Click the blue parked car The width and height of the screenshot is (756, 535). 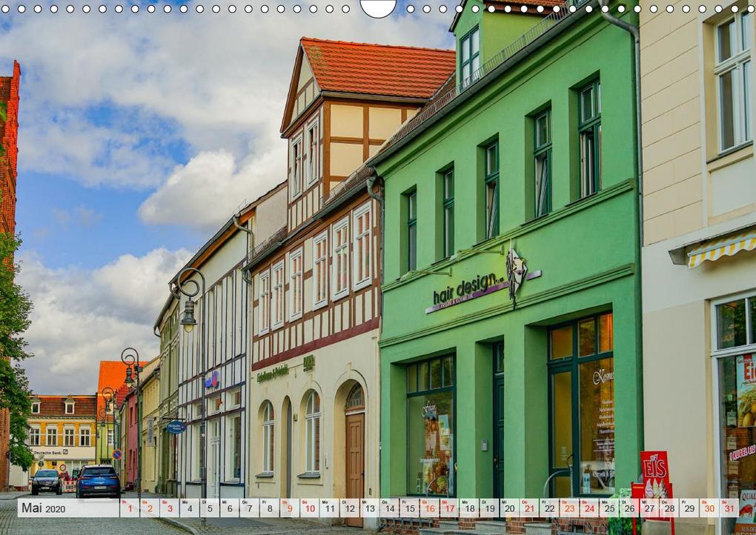(99, 481)
